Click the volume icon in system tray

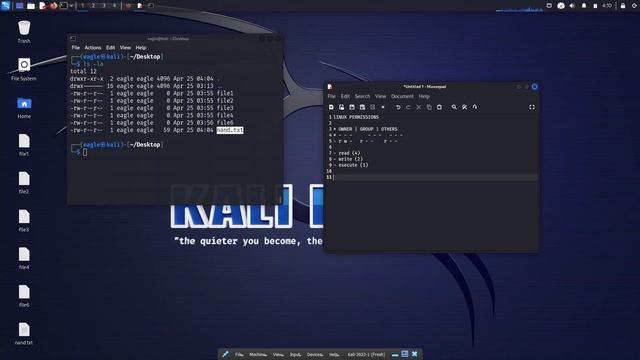572,6
